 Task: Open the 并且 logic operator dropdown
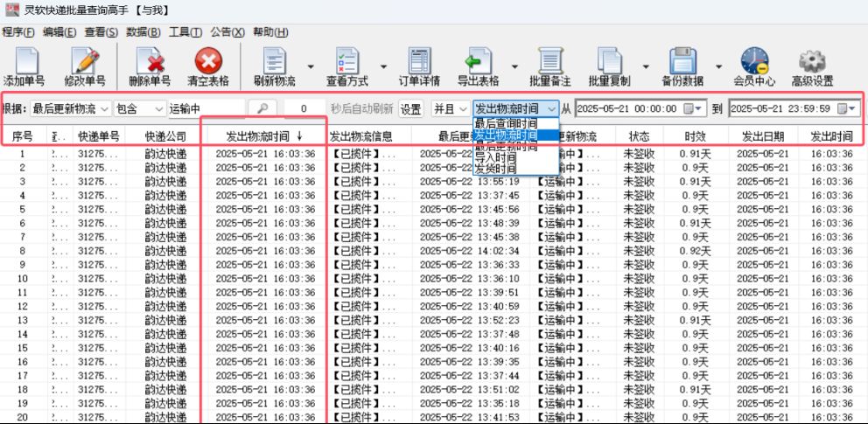[451, 109]
